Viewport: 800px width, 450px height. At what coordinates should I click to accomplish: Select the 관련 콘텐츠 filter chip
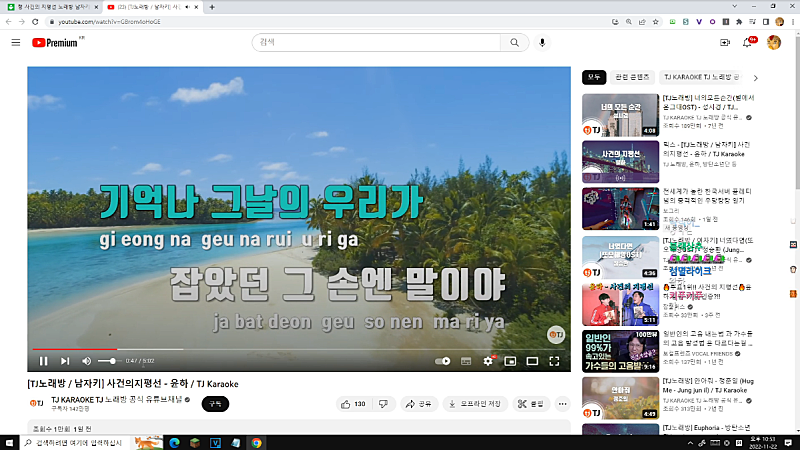pyautogui.click(x=632, y=77)
